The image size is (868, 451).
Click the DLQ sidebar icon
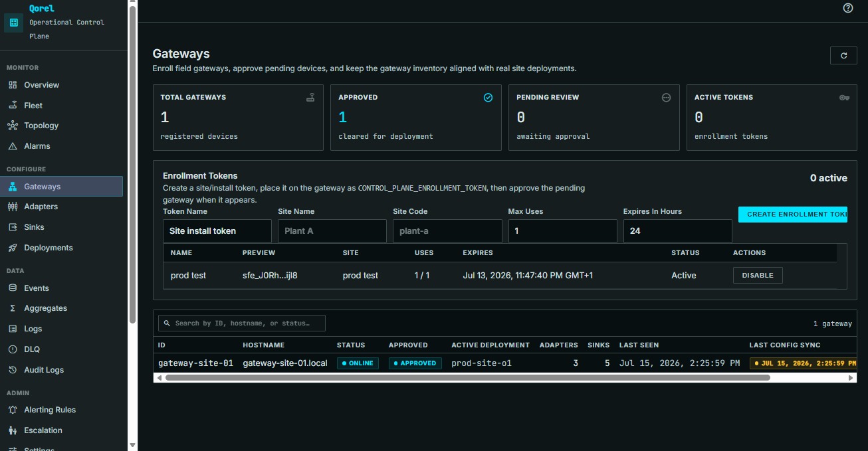click(13, 349)
